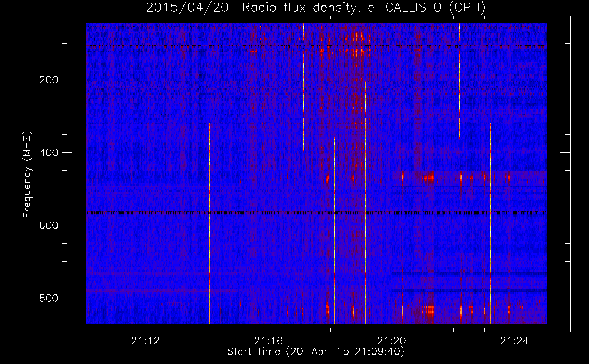Click the '21:20' time tick label
The image size is (589, 364).
(x=392, y=341)
